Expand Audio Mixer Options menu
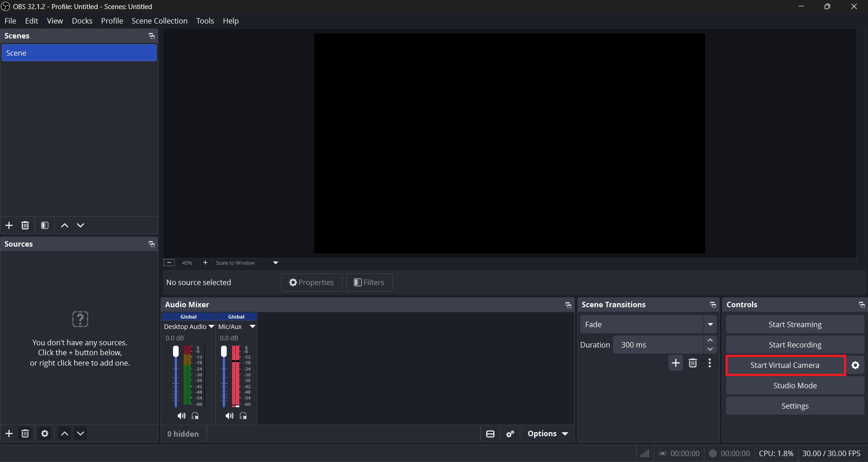The height and width of the screenshot is (462, 868). coord(548,434)
